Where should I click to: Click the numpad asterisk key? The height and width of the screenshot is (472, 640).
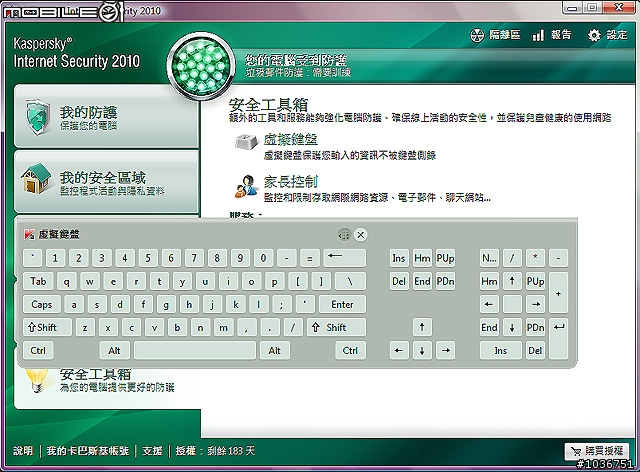click(535, 258)
